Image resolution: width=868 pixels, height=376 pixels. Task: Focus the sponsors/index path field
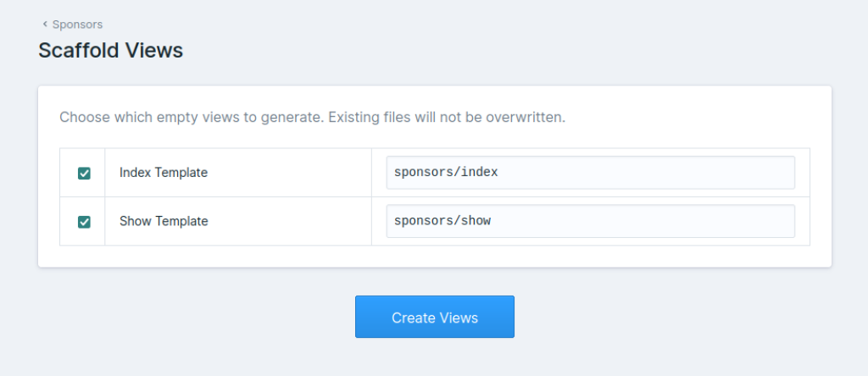pyautogui.click(x=590, y=173)
